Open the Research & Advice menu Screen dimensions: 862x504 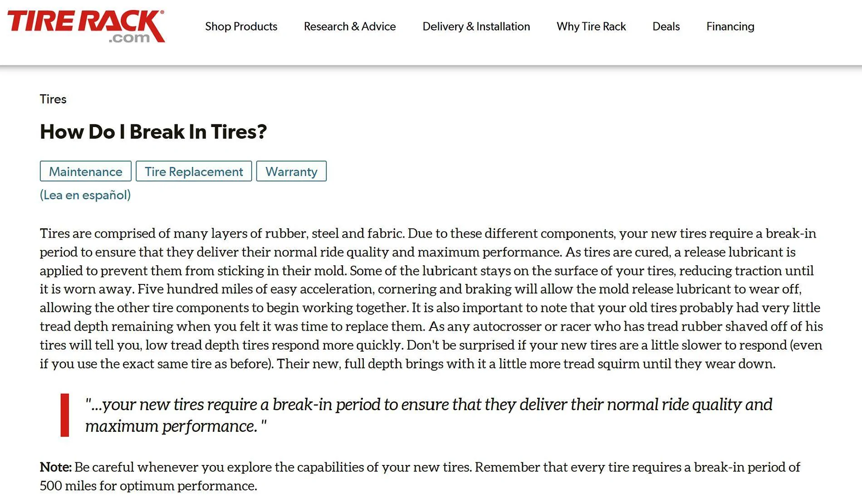click(350, 26)
